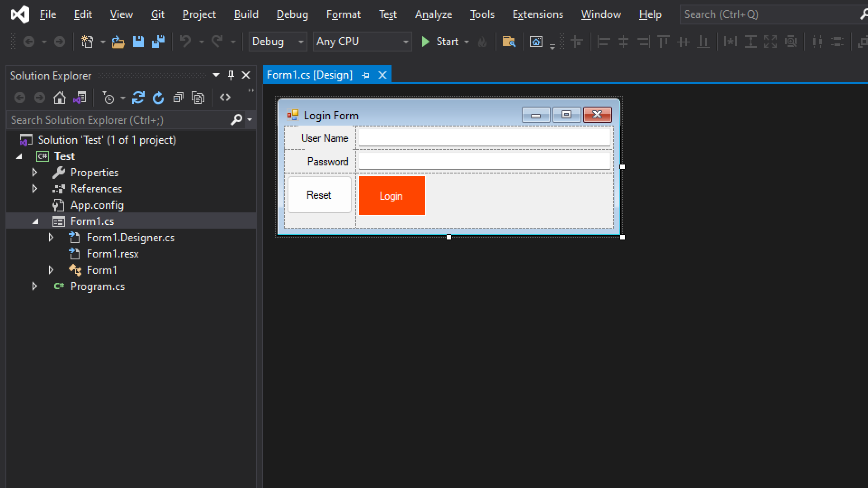Expand the Form1.Designer.cs file node

[51, 237]
